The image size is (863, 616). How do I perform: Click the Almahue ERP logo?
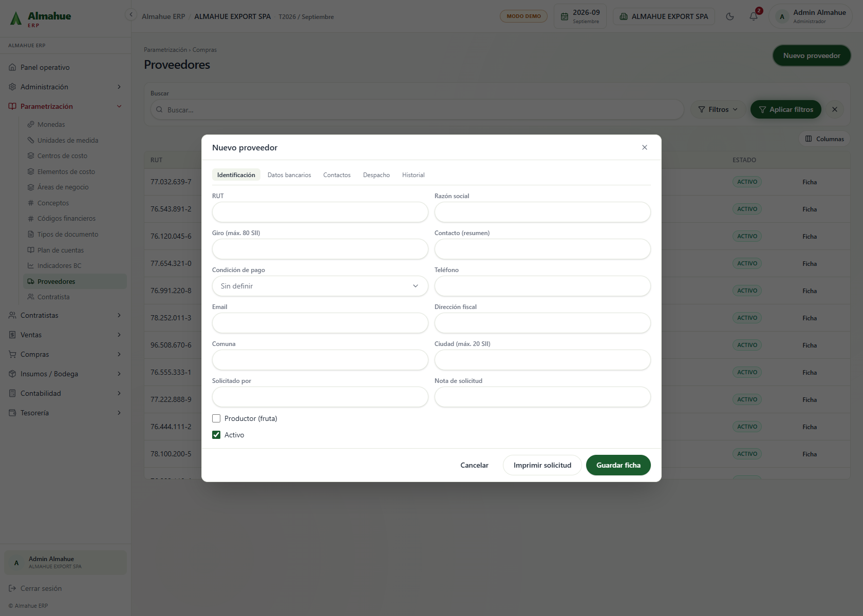[41, 18]
